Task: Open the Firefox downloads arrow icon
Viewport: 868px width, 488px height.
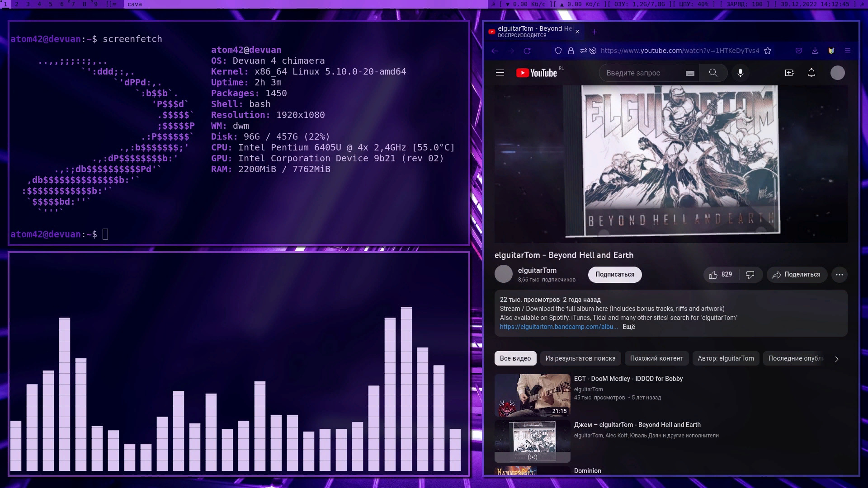Action: [x=815, y=51]
